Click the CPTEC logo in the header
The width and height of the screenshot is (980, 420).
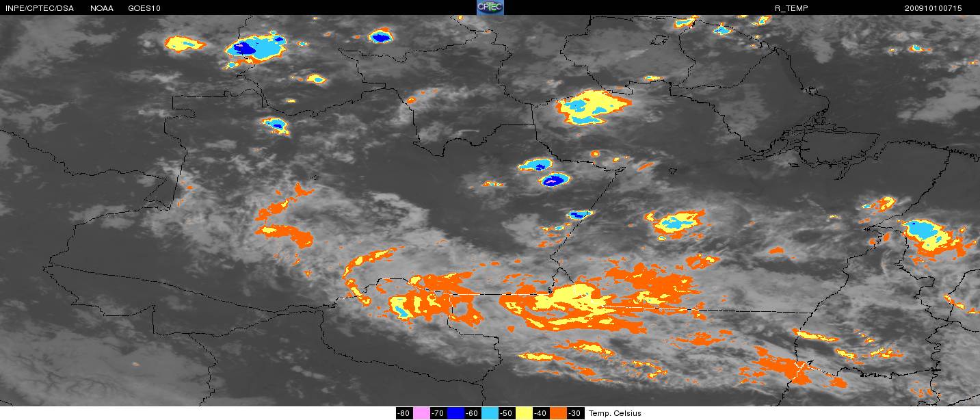point(490,8)
